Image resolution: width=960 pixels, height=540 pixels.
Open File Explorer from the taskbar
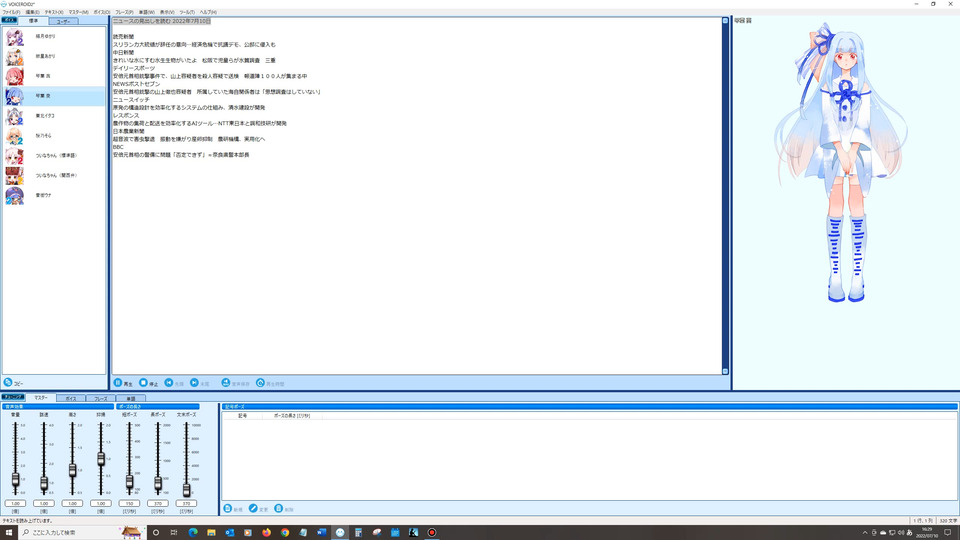click(211, 532)
